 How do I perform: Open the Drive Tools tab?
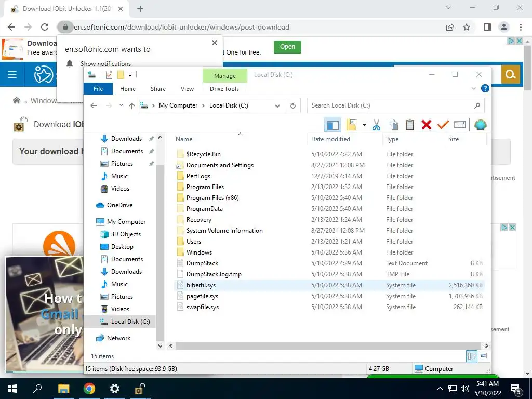(x=224, y=88)
